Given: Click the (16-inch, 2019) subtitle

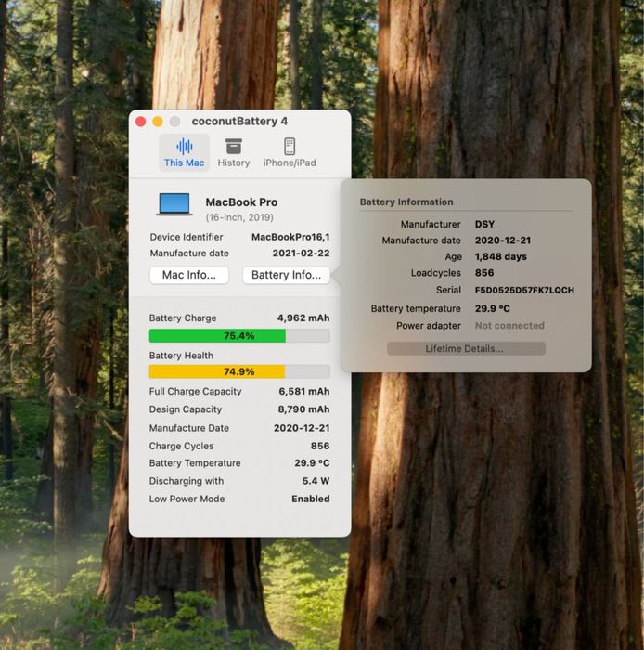Looking at the screenshot, I should coord(239,217).
